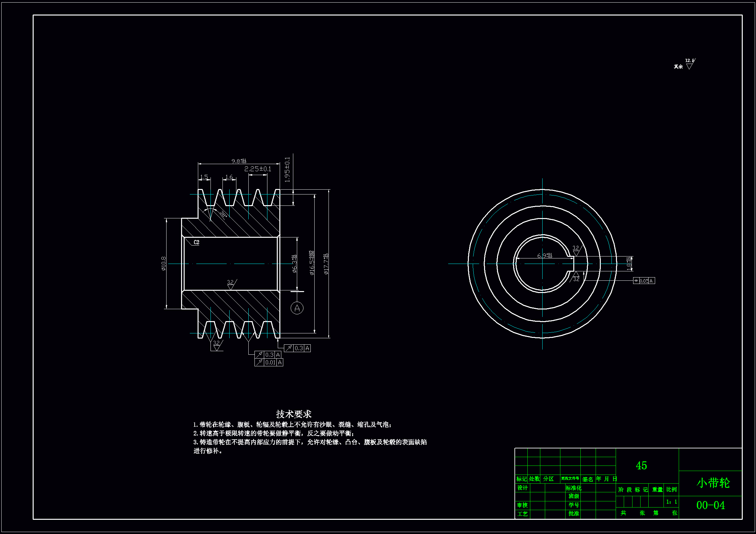This screenshot has width=756, height=534.
Task: Select the 设计 label in title block
Action: click(x=522, y=488)
